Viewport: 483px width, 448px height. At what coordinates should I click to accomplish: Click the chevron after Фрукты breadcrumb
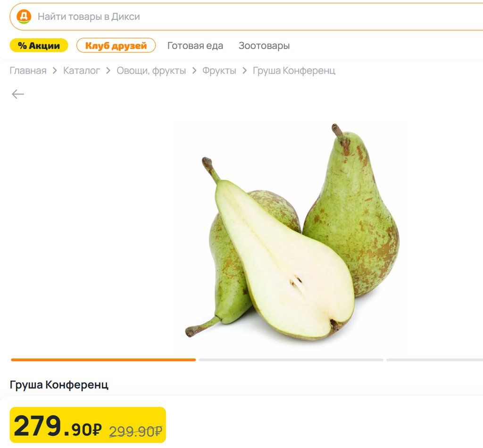click(x=245, y=71)
